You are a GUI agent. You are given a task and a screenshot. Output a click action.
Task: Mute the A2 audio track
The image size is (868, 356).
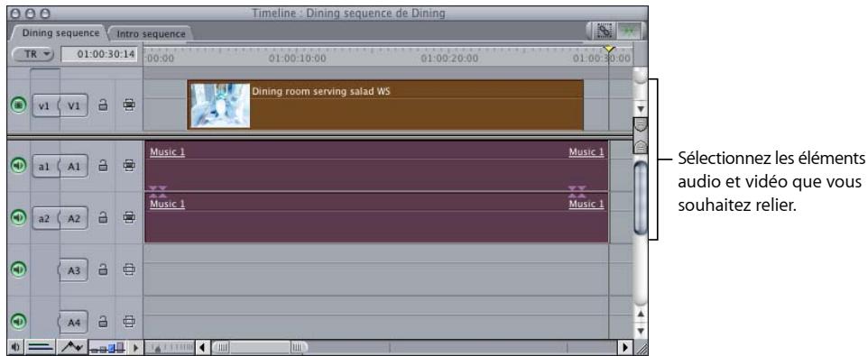coord(18,218)
